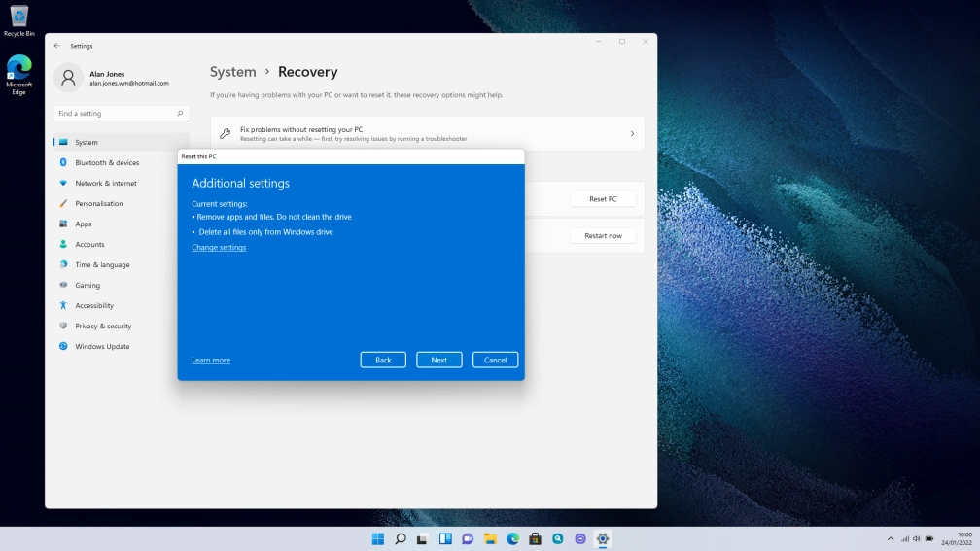Open the Windows Start menu
The width and height of the screenshot is (980, 551).
pyautogui.click(x=377, y=539)
